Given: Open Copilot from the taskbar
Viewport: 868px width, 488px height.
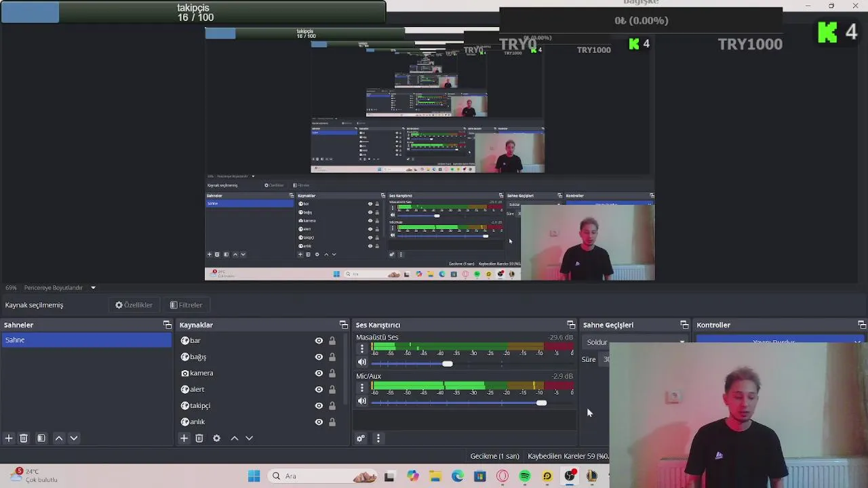Looking at the screenshot, I should (x=413, y=476).
